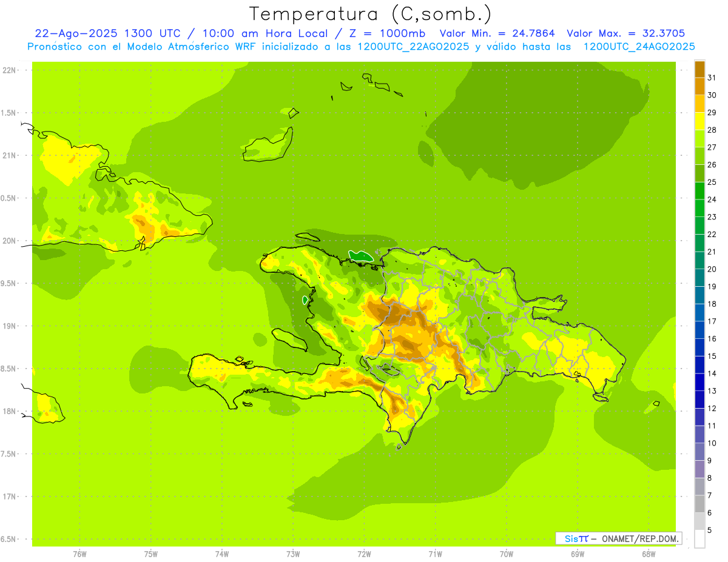The width and height of the screenshot is (728, 562).
Task: Click the latitude label 17N
Action: (x=9, y=497)
